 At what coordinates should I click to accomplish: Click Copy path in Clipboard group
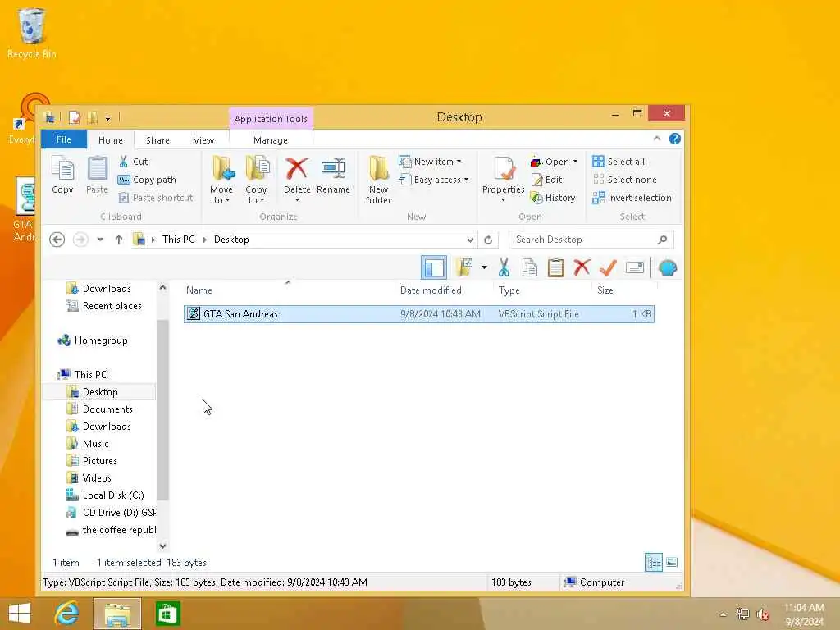point(147,180)
